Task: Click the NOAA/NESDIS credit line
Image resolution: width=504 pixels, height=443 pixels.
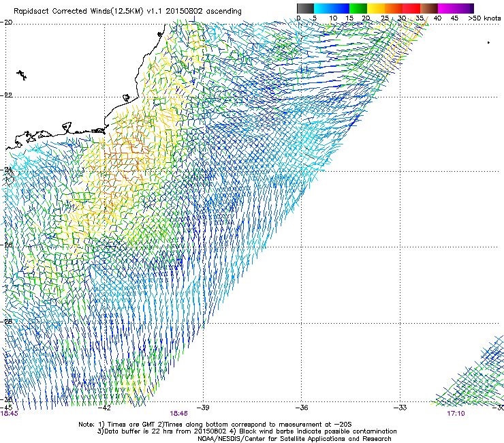Action: (x=294, y=439)
